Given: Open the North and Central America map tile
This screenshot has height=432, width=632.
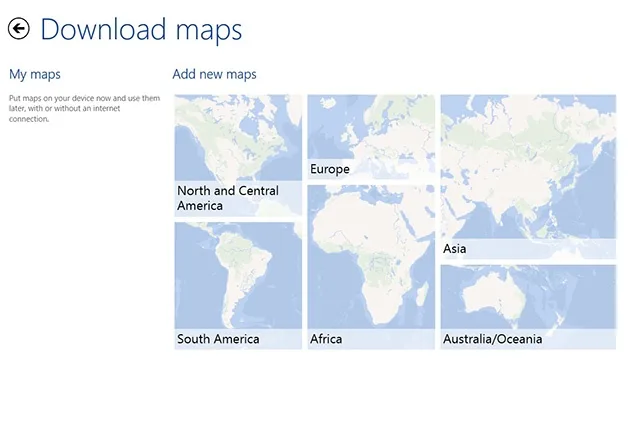Looking at the screenshot, I should (238, 156).
